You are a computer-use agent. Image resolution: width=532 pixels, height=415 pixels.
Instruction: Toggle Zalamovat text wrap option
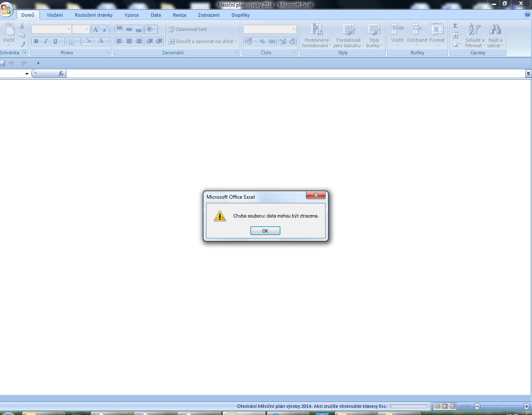click(187, 29)
